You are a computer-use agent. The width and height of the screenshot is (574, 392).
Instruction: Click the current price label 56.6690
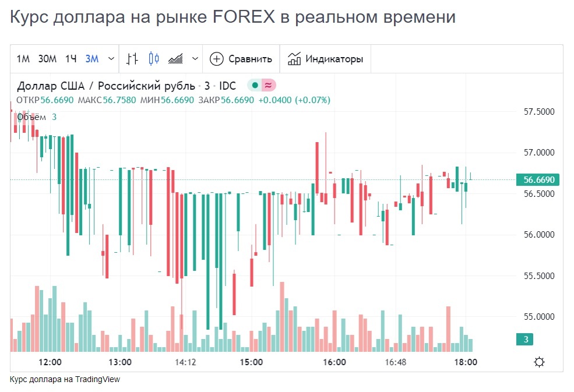click(537, 180)
